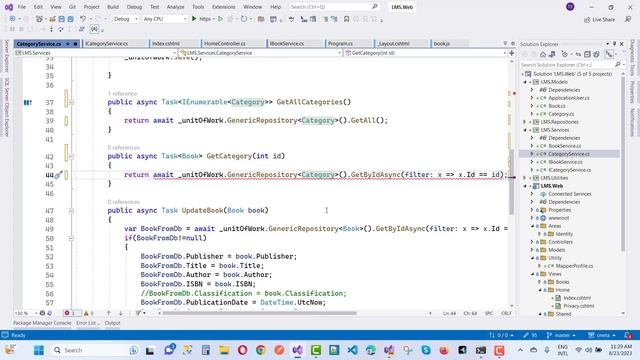
Task: Click the user account avatar
Action: pyautogui.click(x=570, y=7)
